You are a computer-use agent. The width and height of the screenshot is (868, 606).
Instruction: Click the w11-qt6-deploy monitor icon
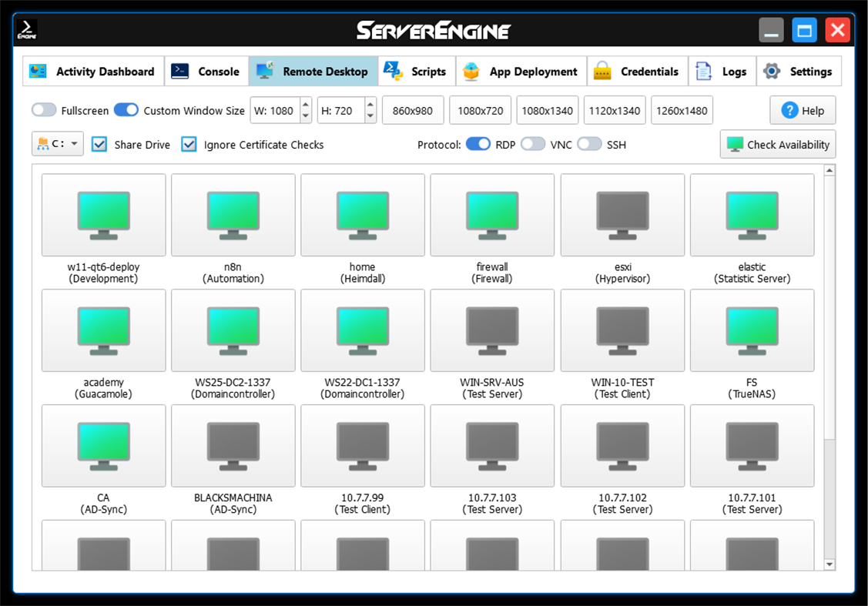[x=103, y=215]
